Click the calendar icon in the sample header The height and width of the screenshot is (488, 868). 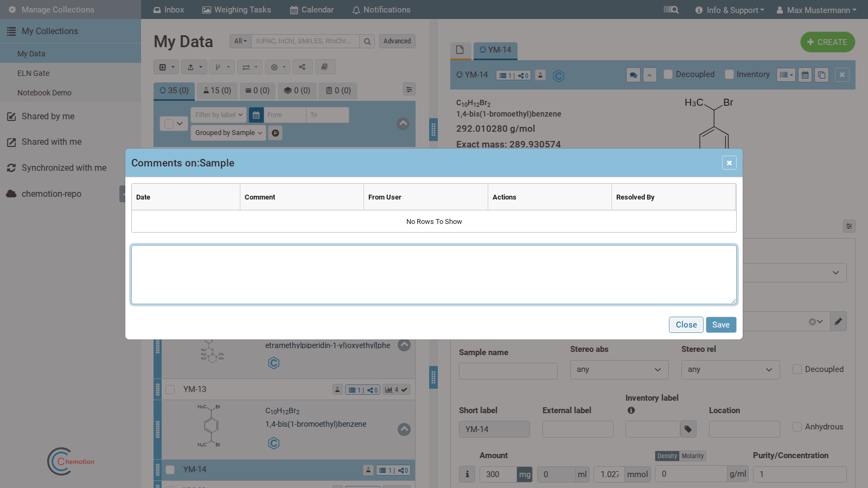pos(805,75)
